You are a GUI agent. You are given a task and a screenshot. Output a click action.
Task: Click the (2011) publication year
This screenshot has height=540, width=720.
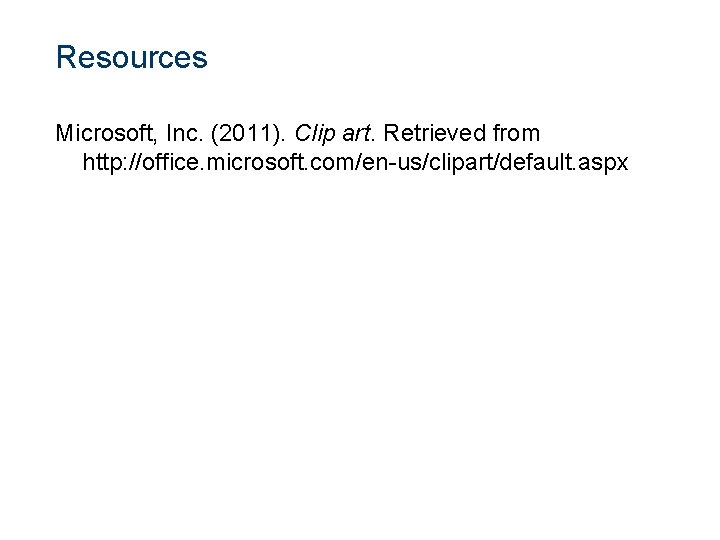245,133
